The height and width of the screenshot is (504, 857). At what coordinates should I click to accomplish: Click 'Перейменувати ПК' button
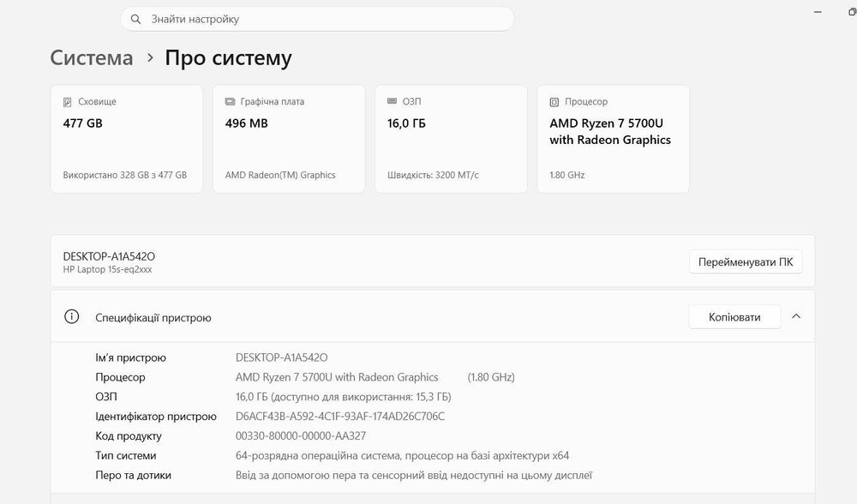[746, 261]
